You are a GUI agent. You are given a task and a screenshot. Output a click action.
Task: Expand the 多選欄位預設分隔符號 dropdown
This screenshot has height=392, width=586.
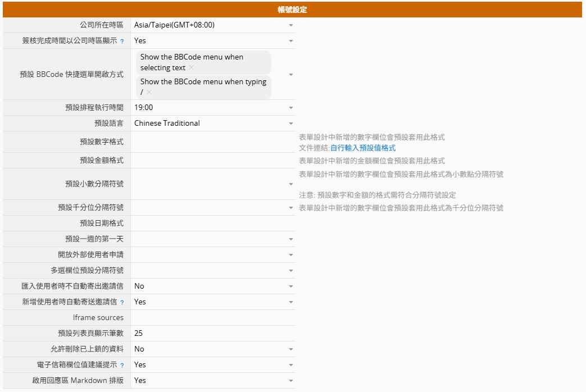click(x=212, y=271)
